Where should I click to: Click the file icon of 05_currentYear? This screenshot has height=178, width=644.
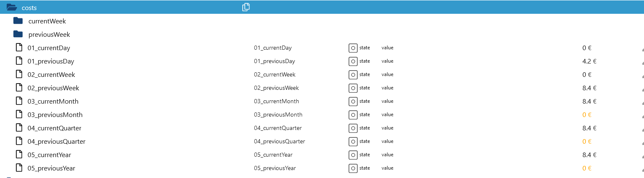[18, 155]
